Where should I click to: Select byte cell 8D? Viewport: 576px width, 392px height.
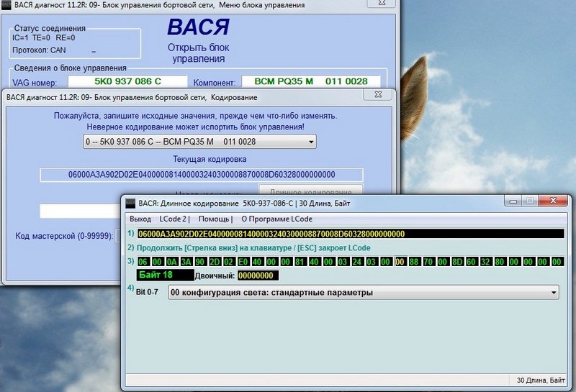457,262
